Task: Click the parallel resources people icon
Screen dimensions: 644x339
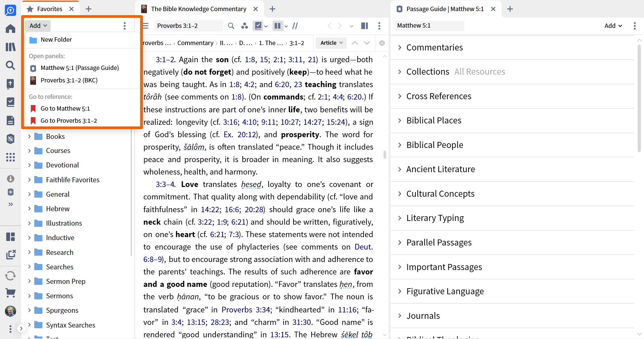Action: click(x=245, y=26)
